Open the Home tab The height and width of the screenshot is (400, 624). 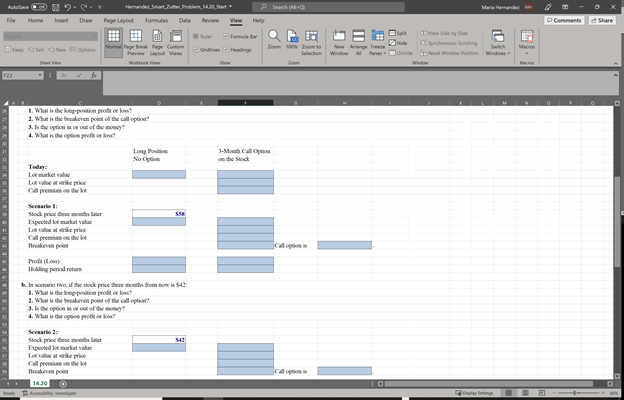click(x=35, y=20)
